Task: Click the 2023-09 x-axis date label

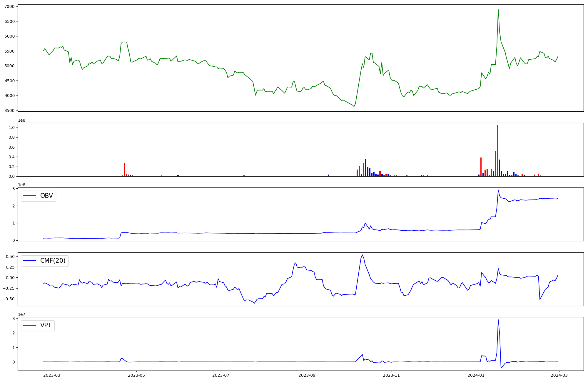Action: (x=307, y=375)
